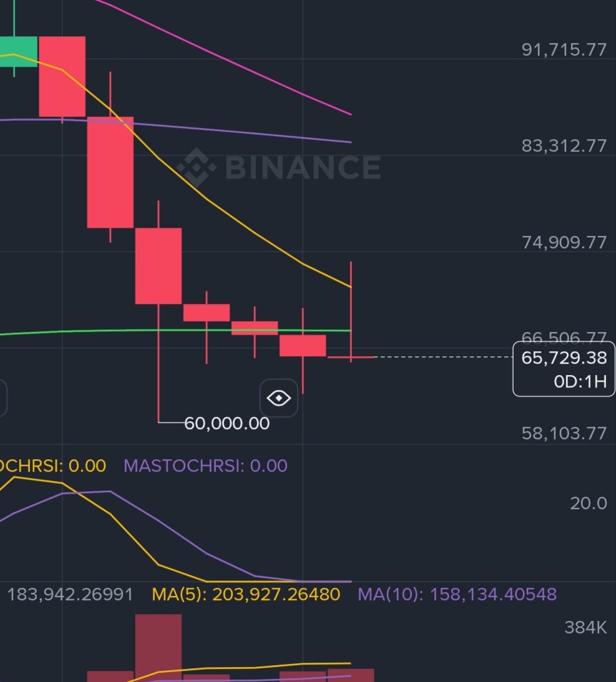
Task: Select the MA(5): 203,927.26480 volume label
Action: tap(246, 594)
